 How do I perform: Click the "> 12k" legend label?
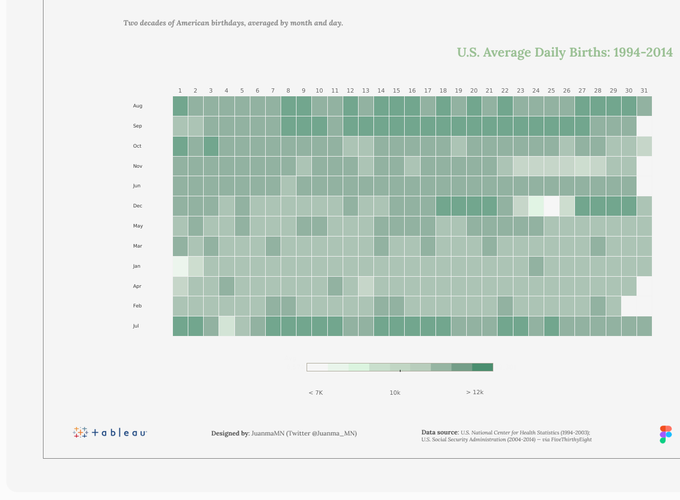click(475, 393)
